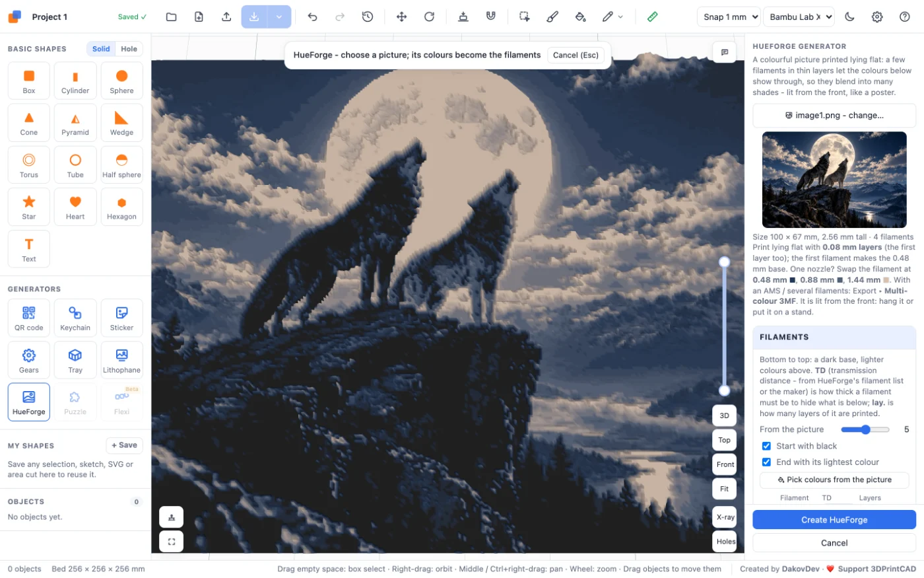Select the paint bucket fill tool
This screenshot has height=578, width=924.
580,17
